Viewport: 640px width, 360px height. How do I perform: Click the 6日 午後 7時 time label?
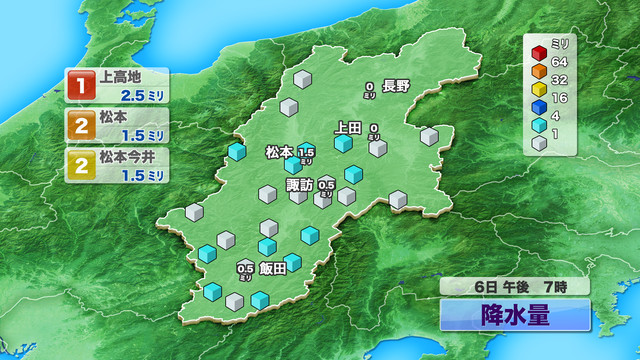pyautogui.click(x=515, y=287)
